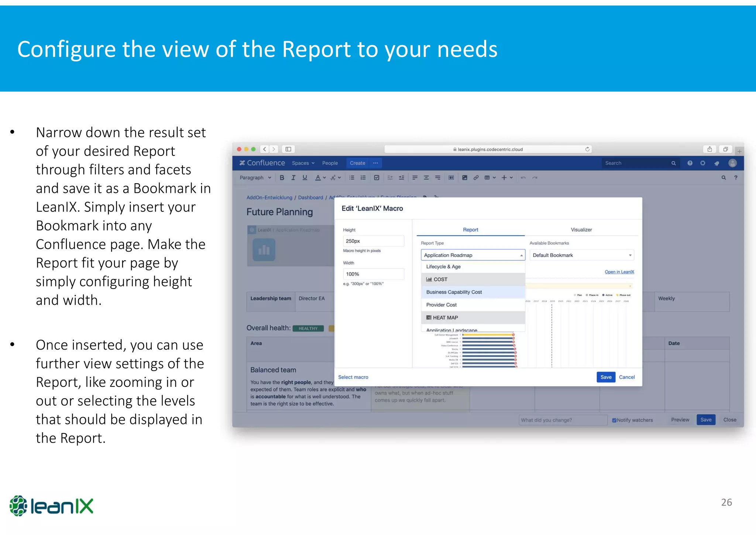The image size is (756, 535).
Task: Switch to the Report tab
Action: [x=471, y=230]
